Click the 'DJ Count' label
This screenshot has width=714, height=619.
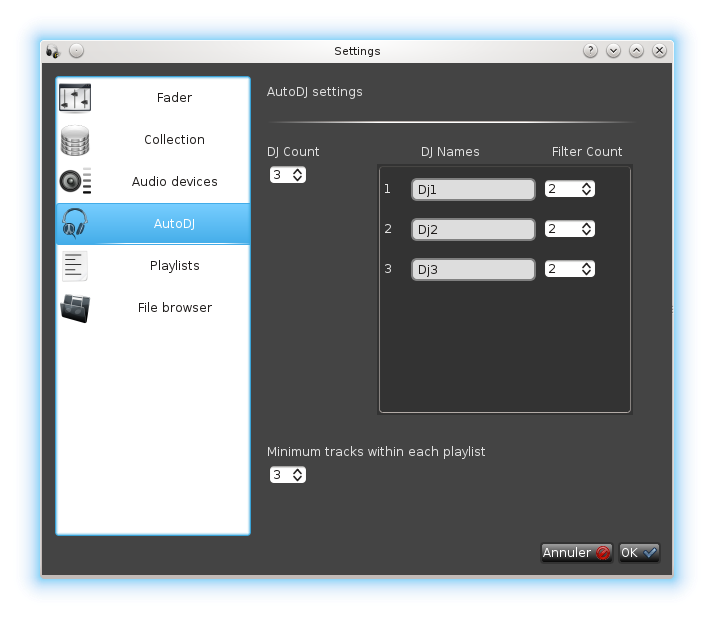(x=293, y=152)
